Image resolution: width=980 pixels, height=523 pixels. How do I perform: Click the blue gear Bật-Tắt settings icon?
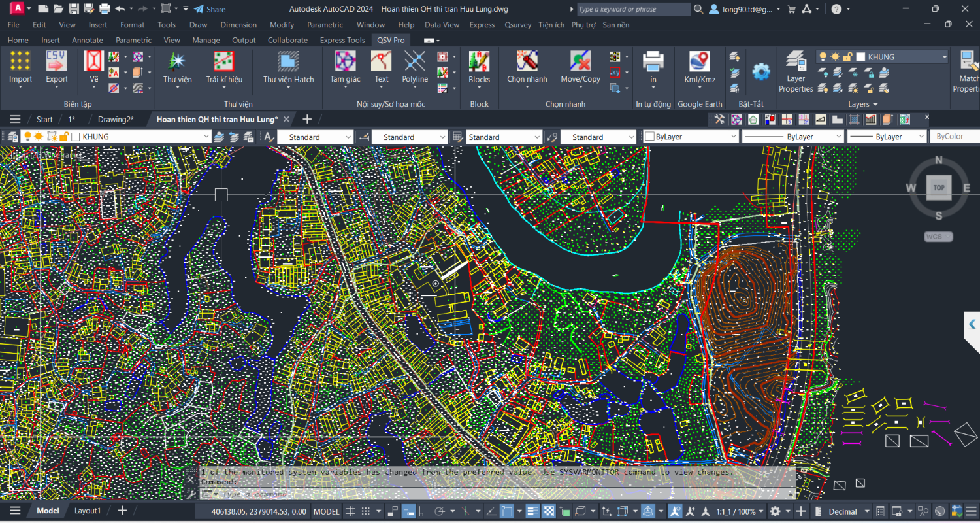tap(761, 71)
